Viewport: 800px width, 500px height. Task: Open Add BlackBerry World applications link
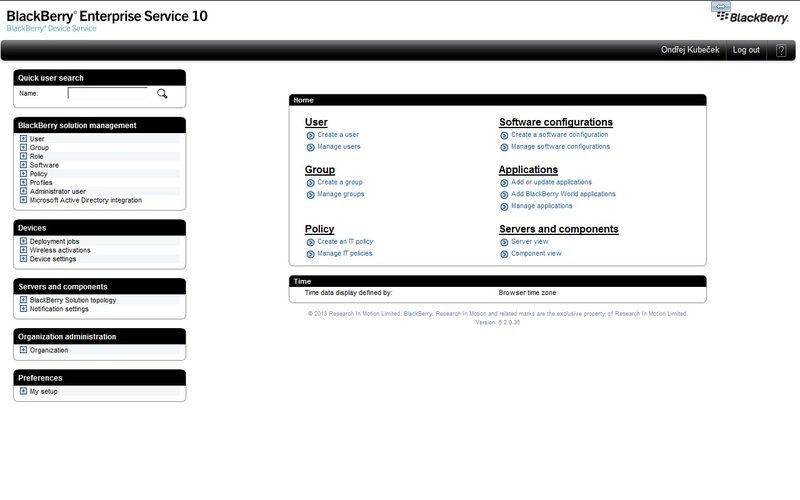pyautogui.click(x=563, y=194)
